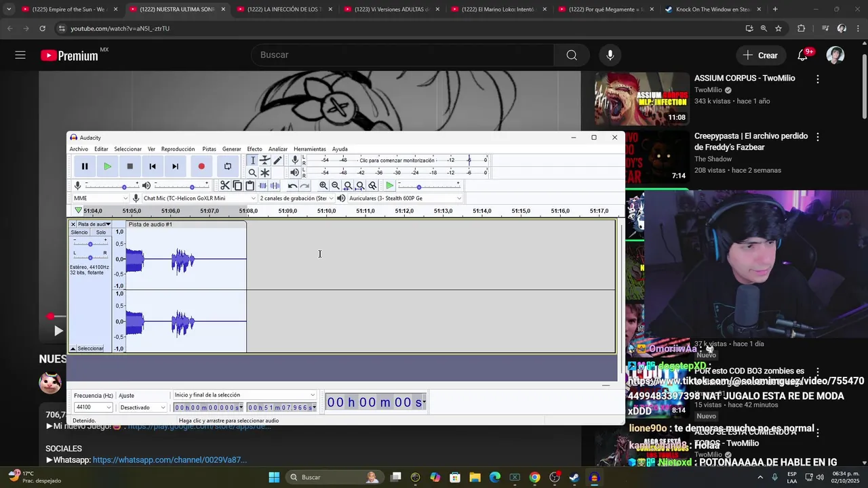Skip to end in Audacity transport
The width and height of the screenshot is (868, 488).
(175, 166)
